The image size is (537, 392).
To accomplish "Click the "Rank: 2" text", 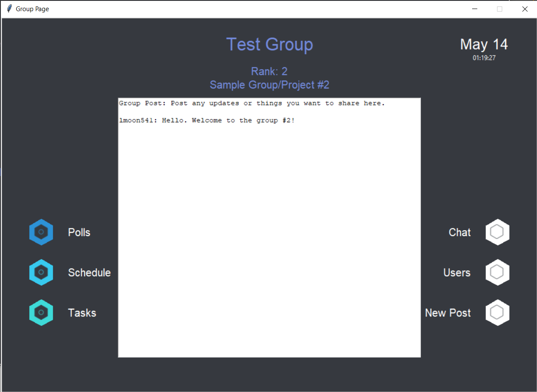I will [x=269, y=71].
